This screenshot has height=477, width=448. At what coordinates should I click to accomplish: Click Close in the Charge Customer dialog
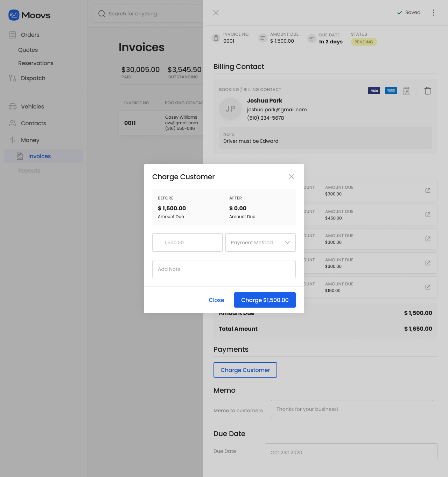point(216,300)
